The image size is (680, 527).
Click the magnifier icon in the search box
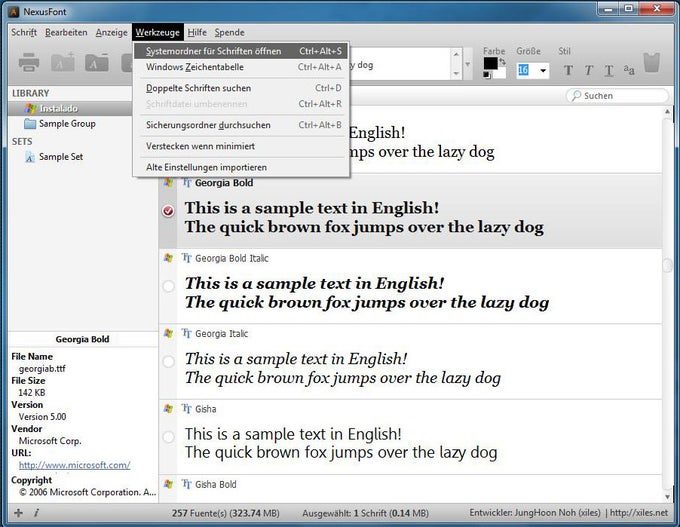(576, 95)
